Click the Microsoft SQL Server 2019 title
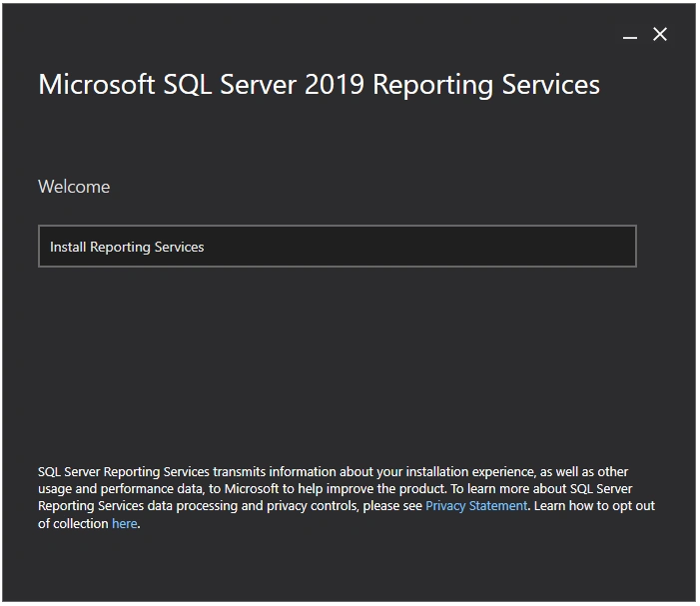The image size is (700, 606). pos(320,85)
